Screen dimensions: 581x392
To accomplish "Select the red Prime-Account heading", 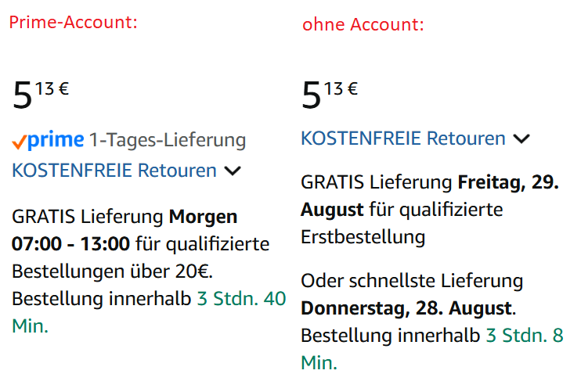I will [73, 23].
